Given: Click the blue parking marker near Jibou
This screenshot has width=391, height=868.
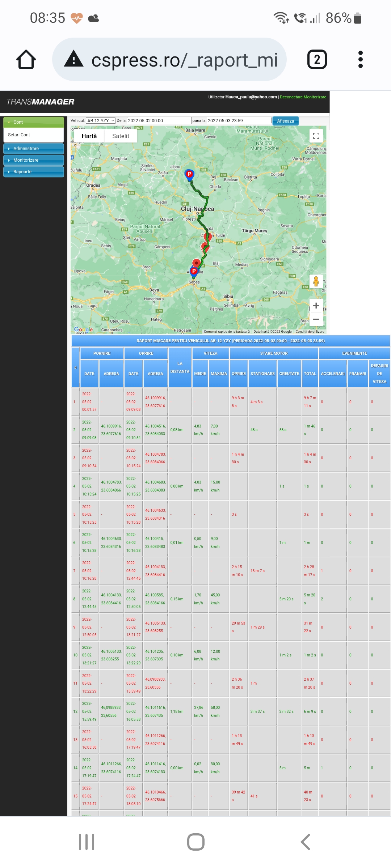Looking at the screenshot, I should (x=189, y=174).
